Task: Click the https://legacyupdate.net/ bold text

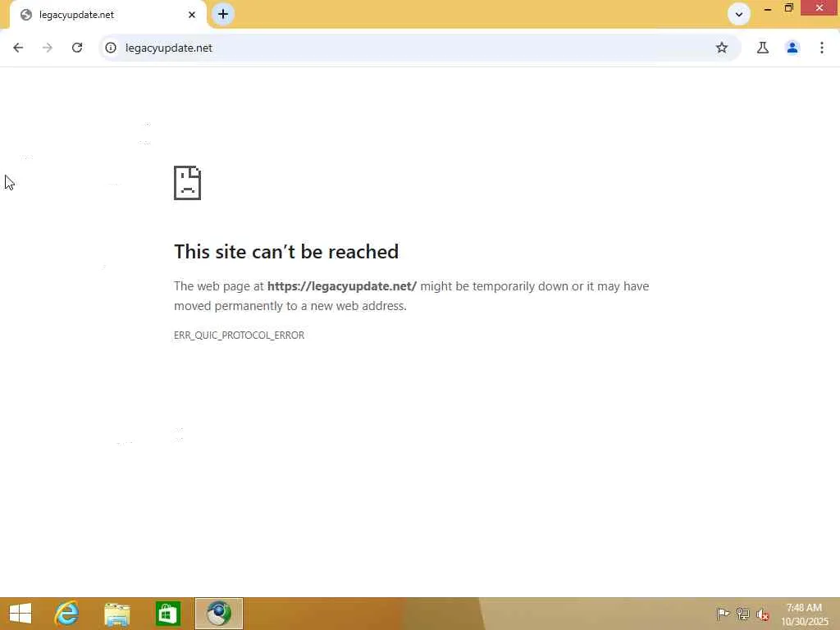Action: coord(342,286)
